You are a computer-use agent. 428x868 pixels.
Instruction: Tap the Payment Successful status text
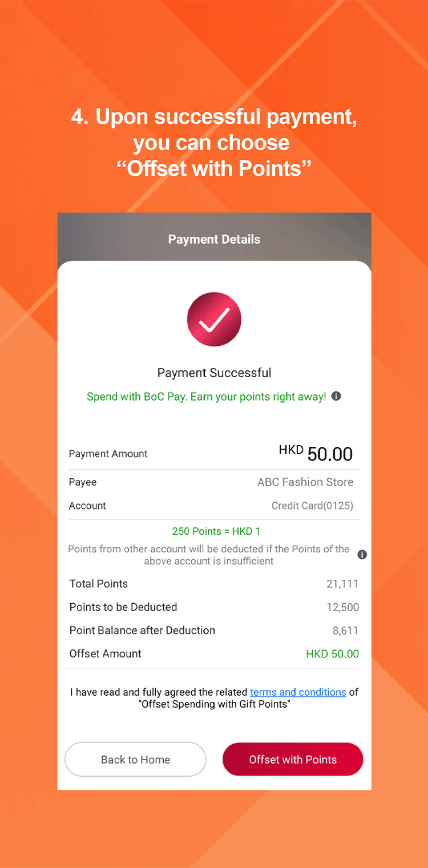(x=214, y=373)
